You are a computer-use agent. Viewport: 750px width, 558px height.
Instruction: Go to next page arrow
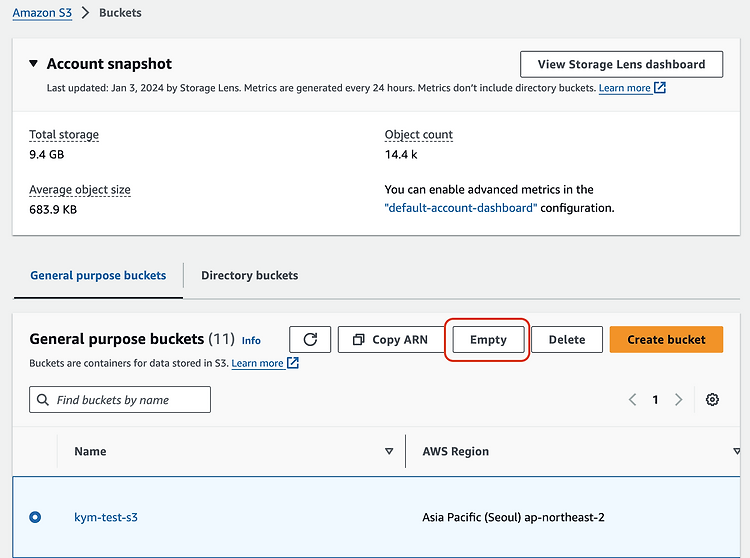(x=678, y=399)
